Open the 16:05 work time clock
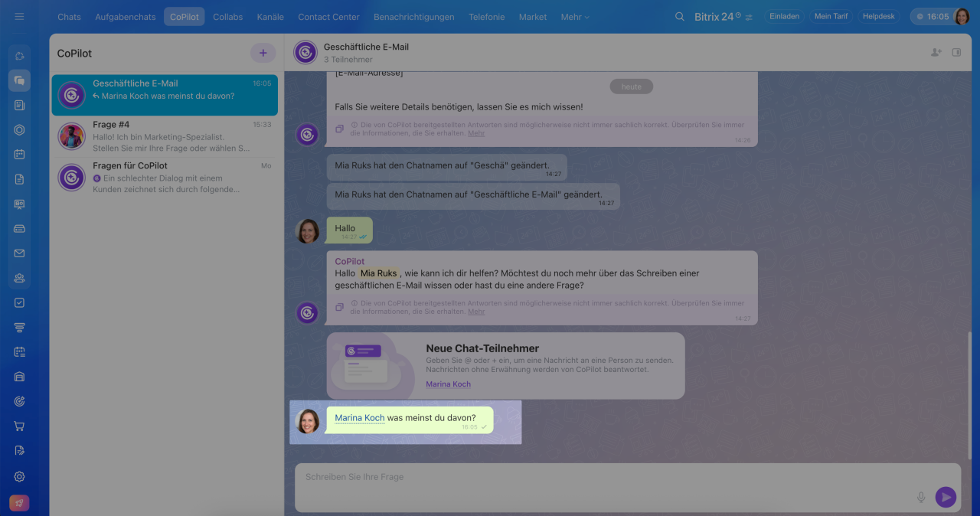Screen dimensions: 980x516 (x=931, y=16)
